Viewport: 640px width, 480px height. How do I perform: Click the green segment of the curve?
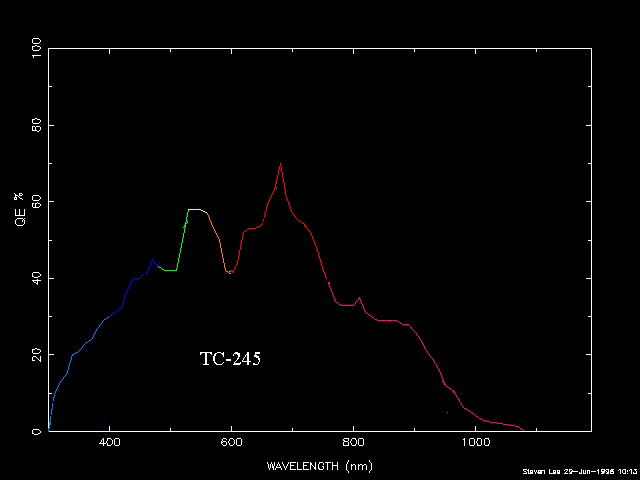pos(182,241)
